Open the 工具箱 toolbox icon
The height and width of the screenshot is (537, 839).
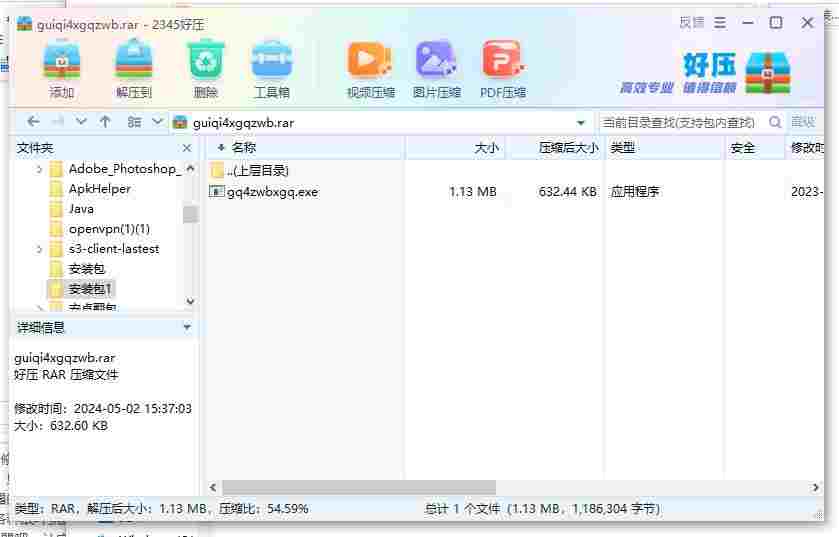tap(272, 70)
